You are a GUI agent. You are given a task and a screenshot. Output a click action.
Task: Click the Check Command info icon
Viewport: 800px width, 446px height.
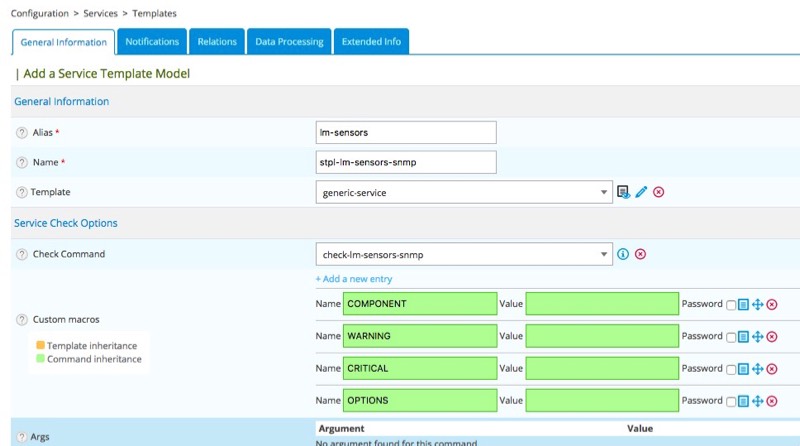[x=623, y=254]
